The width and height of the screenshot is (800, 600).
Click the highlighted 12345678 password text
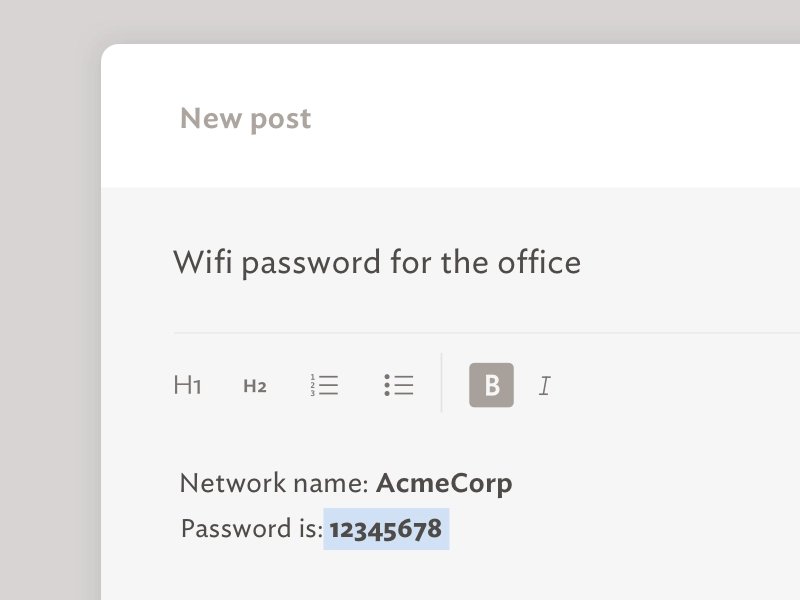point(386,528)
